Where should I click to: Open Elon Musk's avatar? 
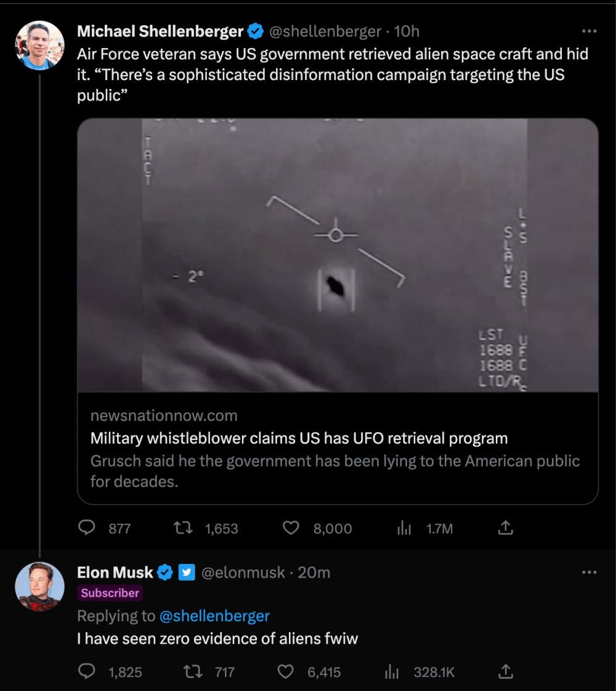click(39, 587)
